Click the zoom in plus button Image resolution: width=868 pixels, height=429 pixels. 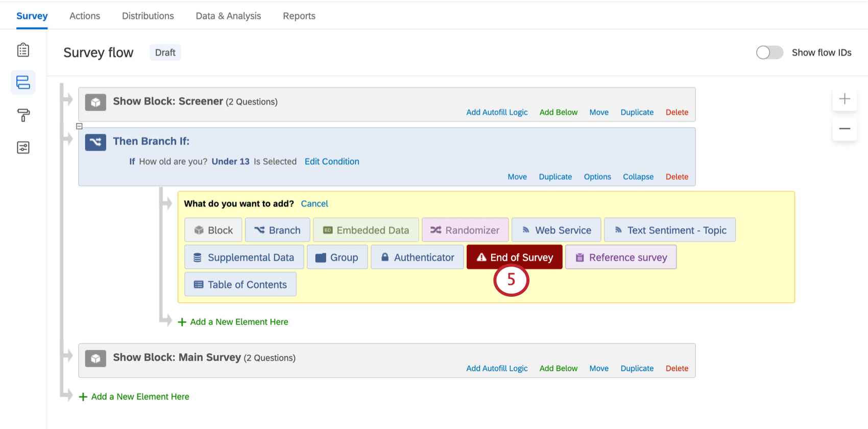845,99
